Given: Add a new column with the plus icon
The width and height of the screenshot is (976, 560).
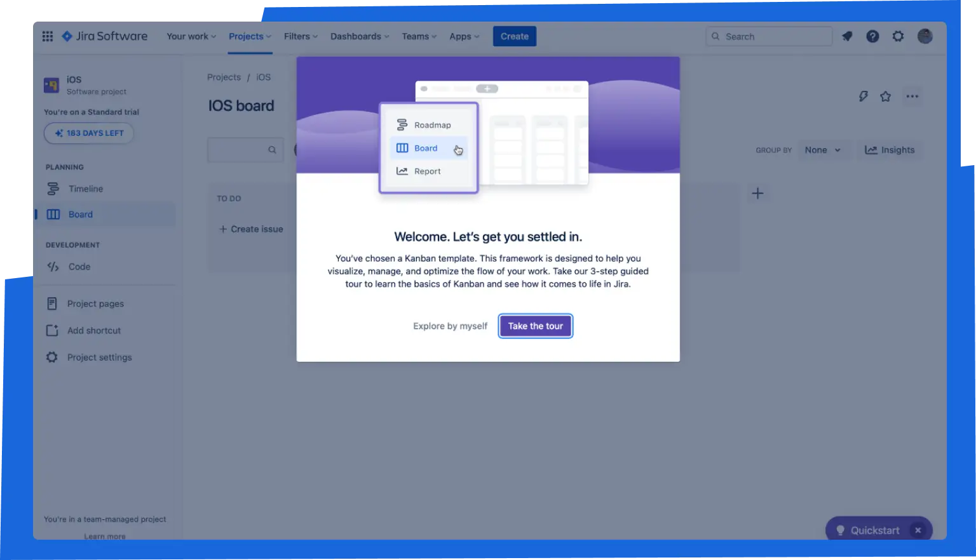Looking at the screenshot, I should click(x=757, y=193).
